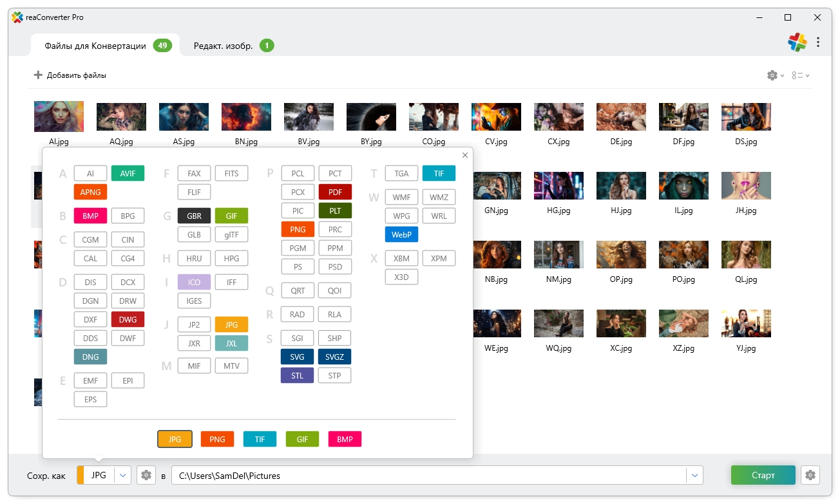Image resolution: width=840 pixels, height=504 pixels.
Task: Click the plus icon to add files
Action: point(38,75)
